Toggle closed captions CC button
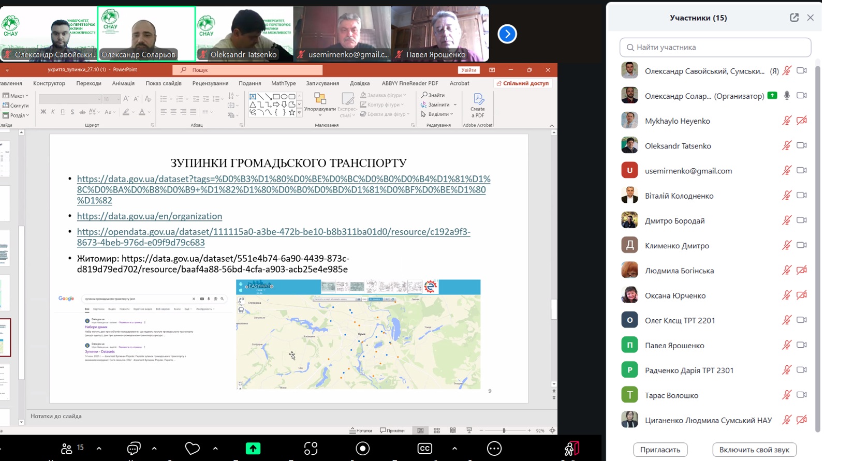868x461 pixels. pyautogui.click(x=424, y=449)
